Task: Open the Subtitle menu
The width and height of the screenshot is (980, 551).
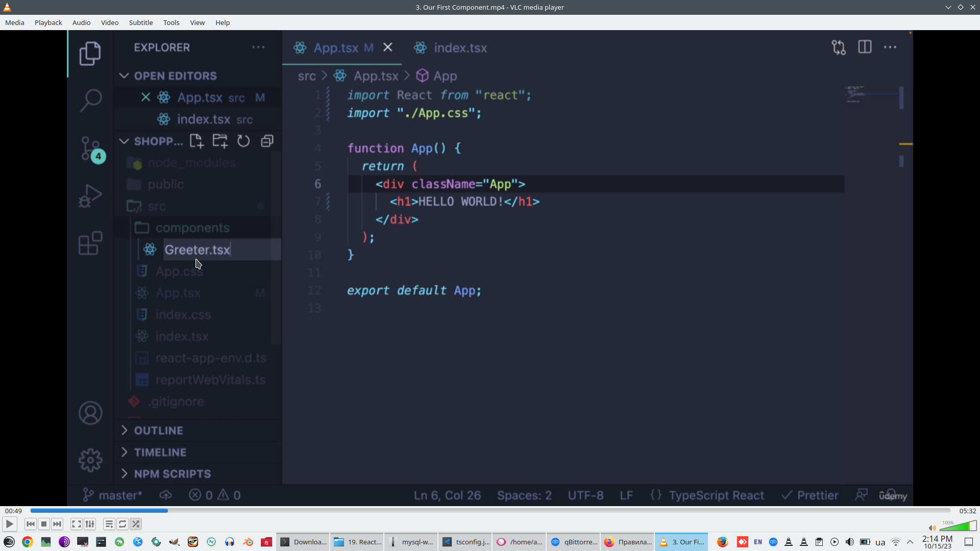Action: [x=140, y=22]
